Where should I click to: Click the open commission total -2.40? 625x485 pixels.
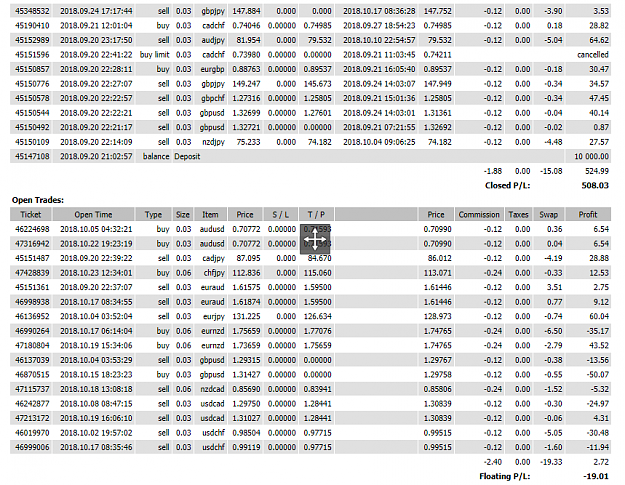tap(493, 462)
